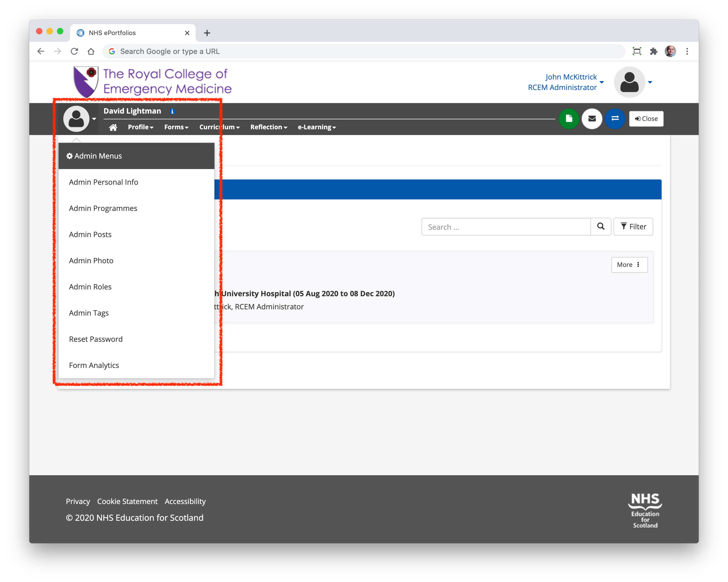Focus the Search ... input field
The height and width of the screenshot is (582, 728).
(506, 226)
